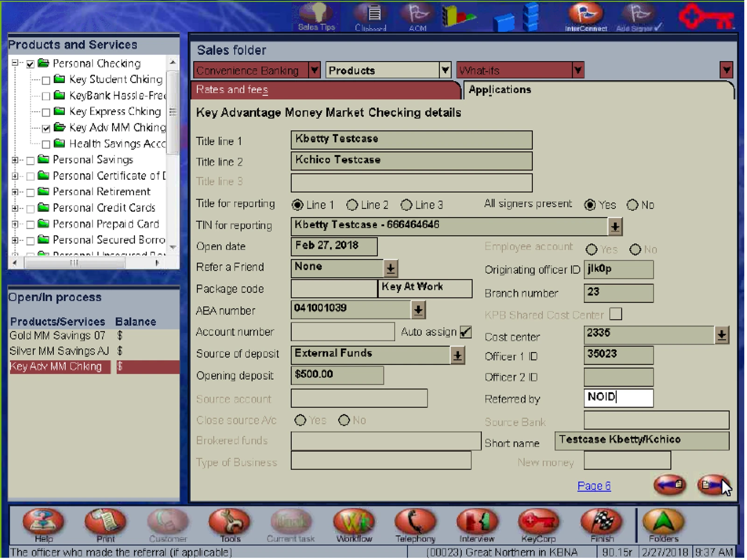Image resolution: width=747 pixels, height=560 pixels.
Task: Check the Personal Savings checkbox
Action: coord(30,161)
